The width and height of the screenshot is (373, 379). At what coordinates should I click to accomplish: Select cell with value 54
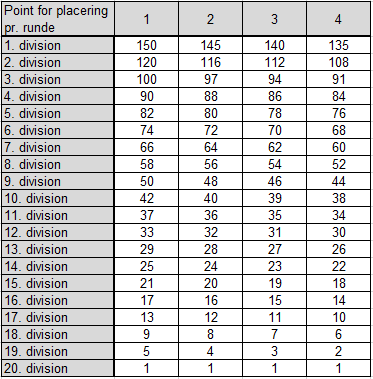tap(274, 164)
